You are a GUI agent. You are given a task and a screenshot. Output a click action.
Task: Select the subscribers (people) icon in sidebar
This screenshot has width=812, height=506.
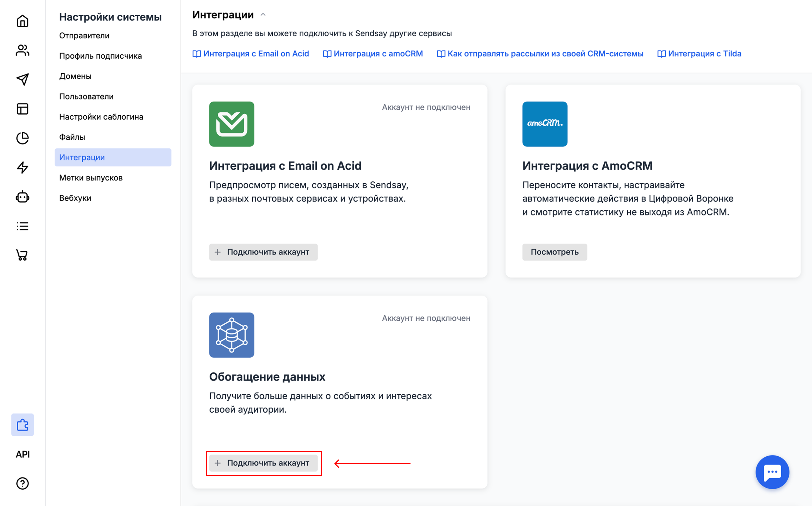[22, 50]
